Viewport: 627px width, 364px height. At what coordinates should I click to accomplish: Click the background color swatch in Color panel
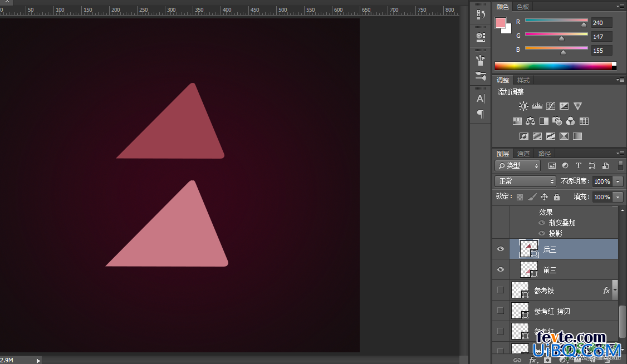pos(508,30)
